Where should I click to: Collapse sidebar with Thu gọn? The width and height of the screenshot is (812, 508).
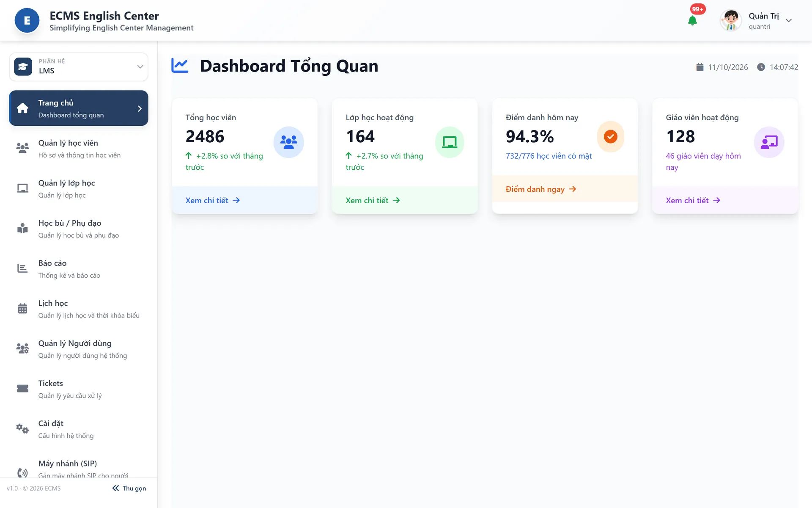(x=129, y=488)
